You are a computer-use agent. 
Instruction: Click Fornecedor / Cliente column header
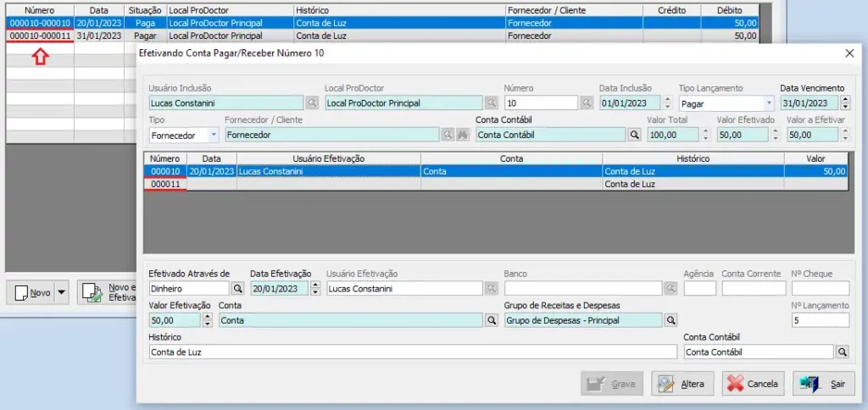coord(574,10)
